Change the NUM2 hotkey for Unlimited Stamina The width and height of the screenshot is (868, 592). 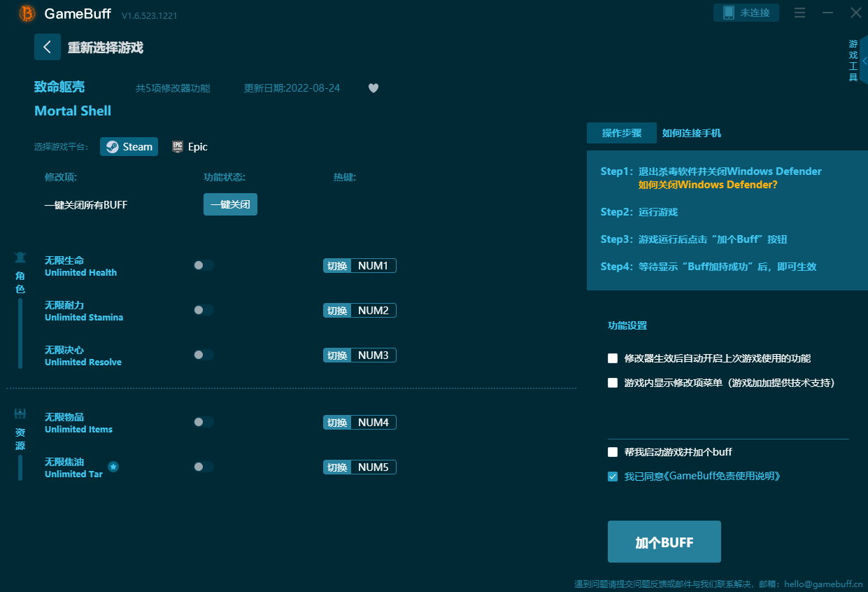tap(373, 310)
